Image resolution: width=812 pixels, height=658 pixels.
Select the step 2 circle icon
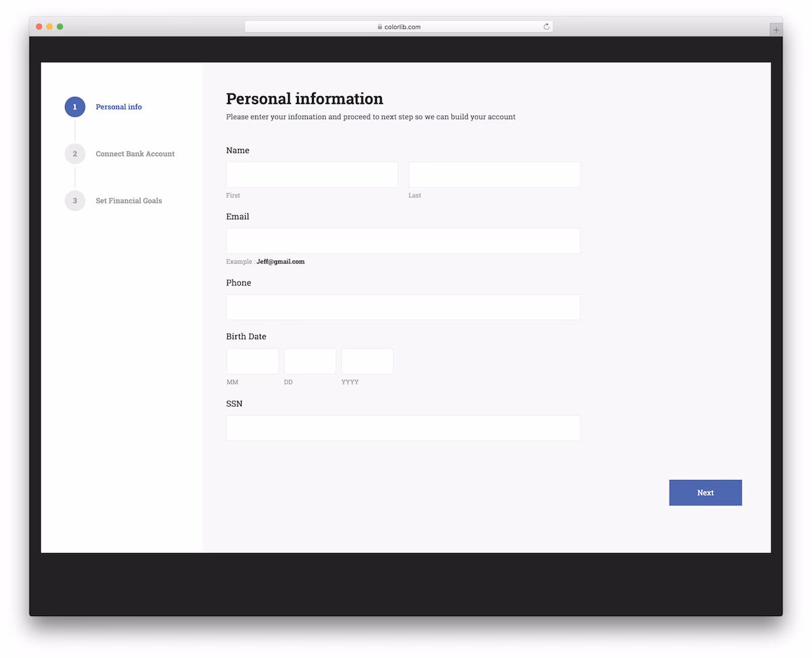coord(75,154)
